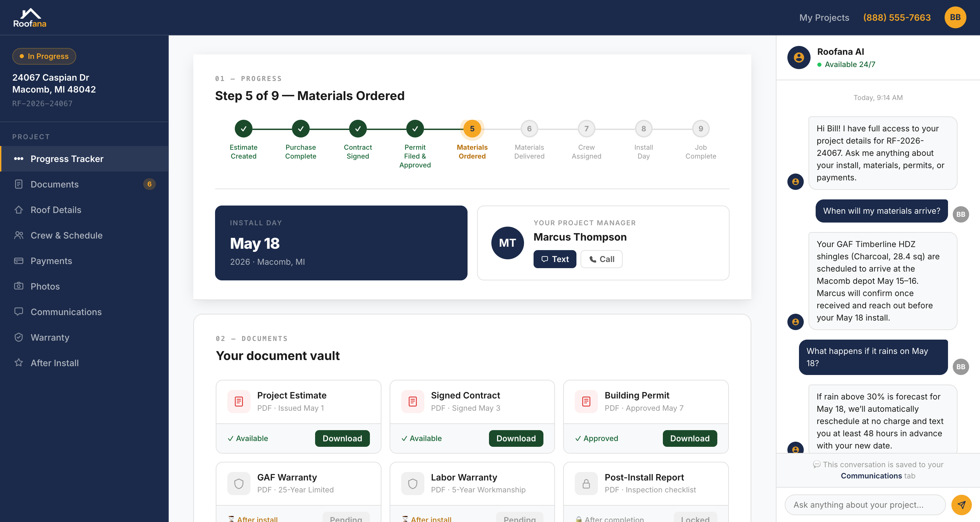Click step 6 Materials Delivered marker
Screen dimensions: 980x522
point(529,129)
